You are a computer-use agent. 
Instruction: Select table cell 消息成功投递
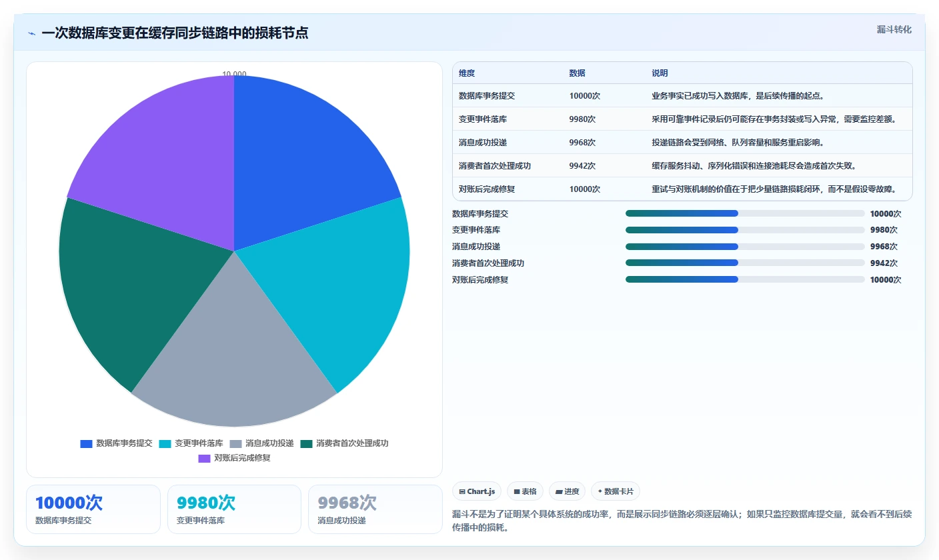pos(483,143)
